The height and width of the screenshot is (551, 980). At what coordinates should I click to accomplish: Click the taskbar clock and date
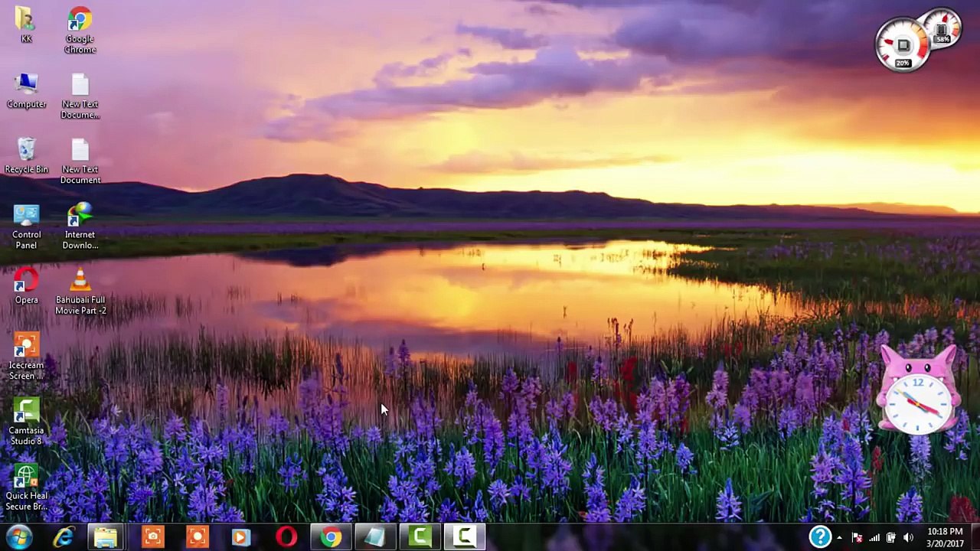945,537
